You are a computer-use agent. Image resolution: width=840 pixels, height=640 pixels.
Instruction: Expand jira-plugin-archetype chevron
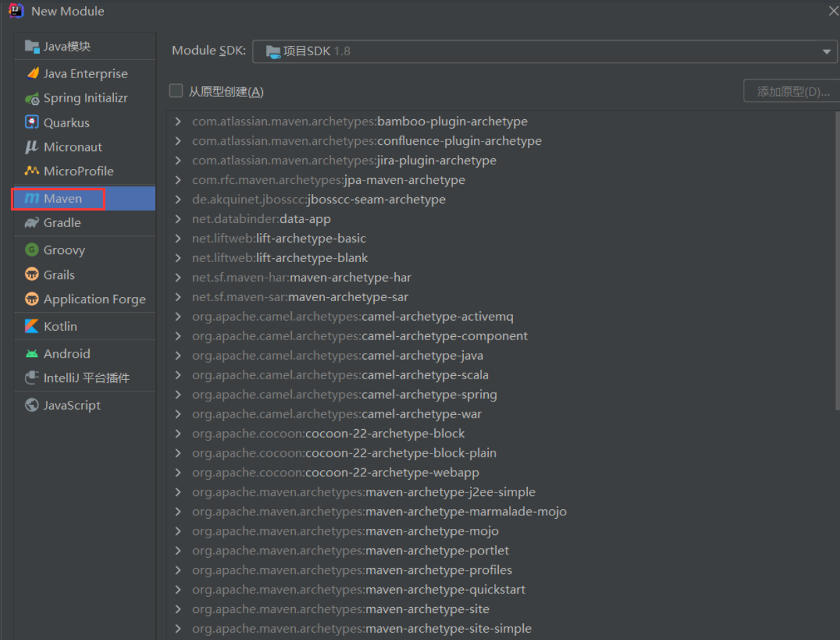(x=178, y=160)
